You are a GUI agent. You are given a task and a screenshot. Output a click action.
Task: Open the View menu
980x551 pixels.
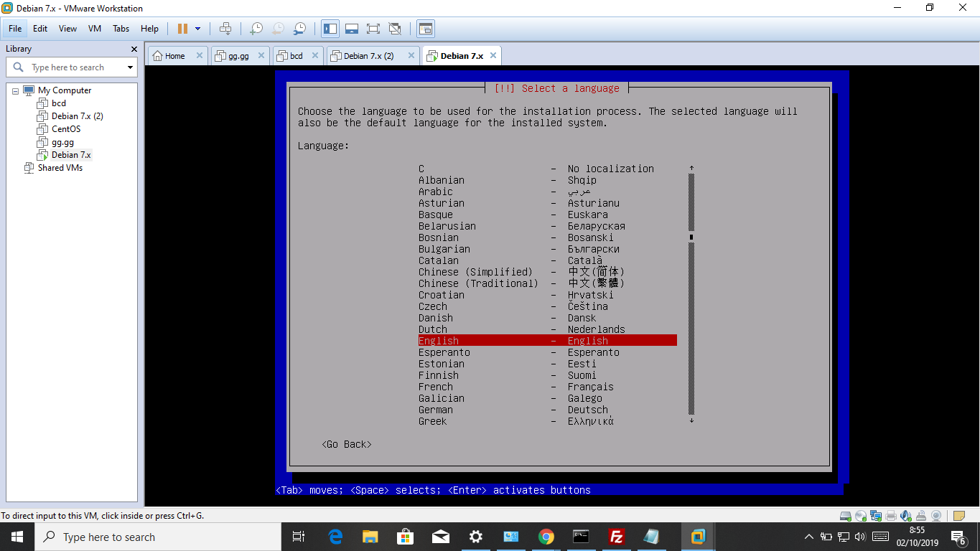(x=67, y=29)
